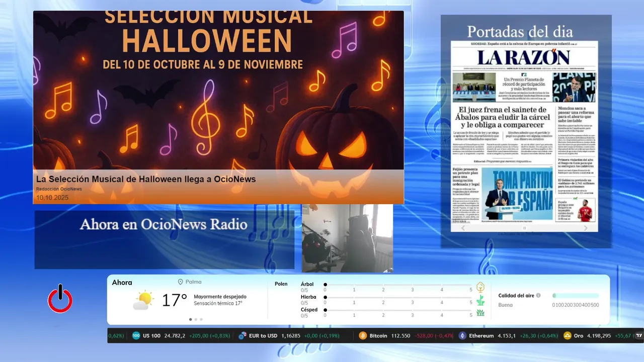Image resolution: width=644 pixels, height=362 pixels.
Task: Click the EUR to USD flag icon
Action: point(243,336)
